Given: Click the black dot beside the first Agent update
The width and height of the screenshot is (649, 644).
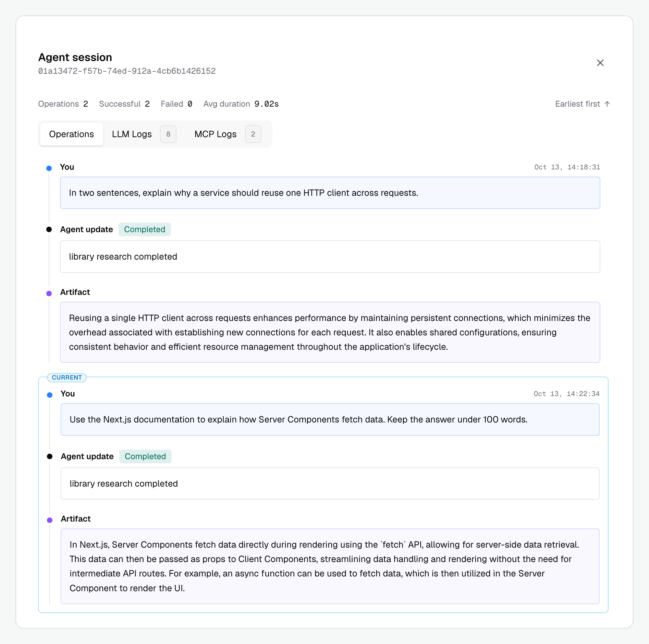Looking at the screenshot, I should click(49, 229).
